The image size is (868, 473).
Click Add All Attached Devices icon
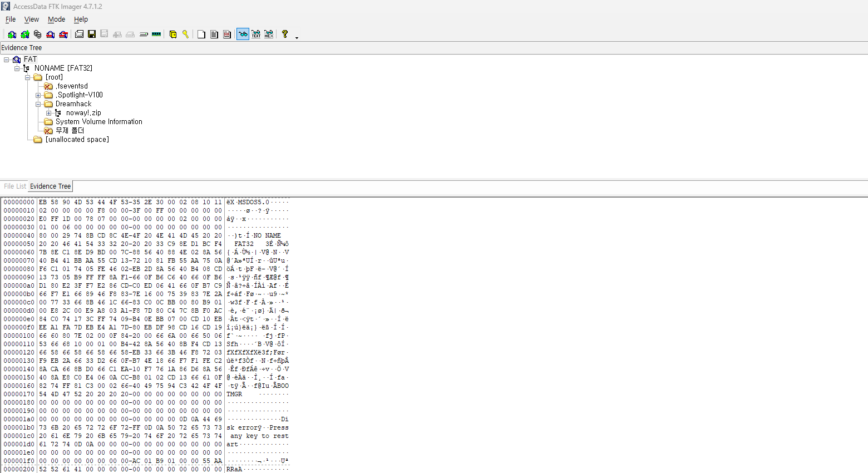click(x=25, y=35)
